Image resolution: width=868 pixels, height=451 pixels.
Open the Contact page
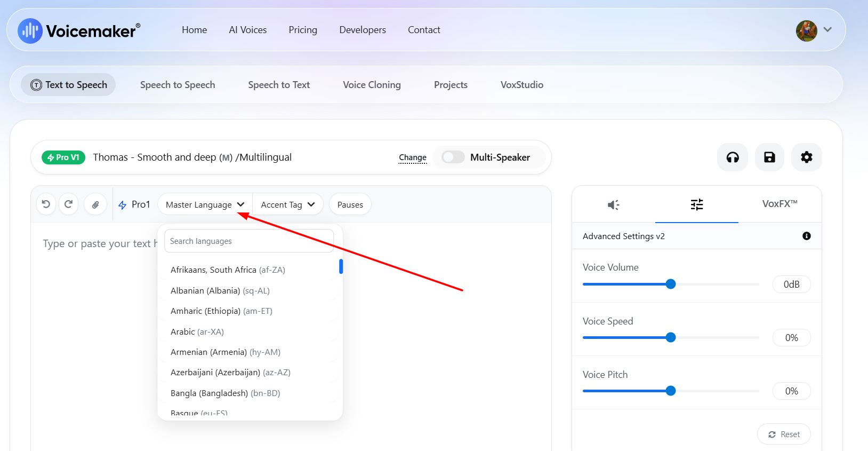[424, 30]
